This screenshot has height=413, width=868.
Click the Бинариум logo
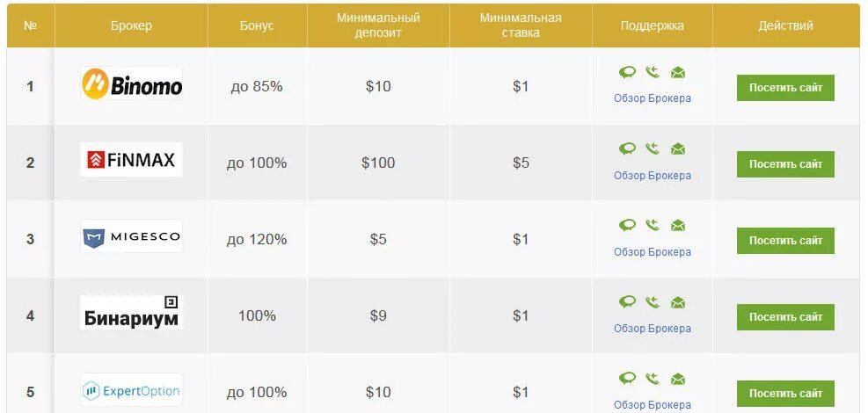coord(131,312)
